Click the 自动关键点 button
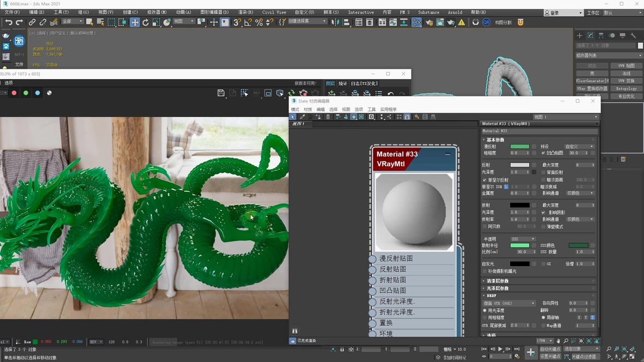Screen dimensions: 644x362 click(x=550, y=349)
